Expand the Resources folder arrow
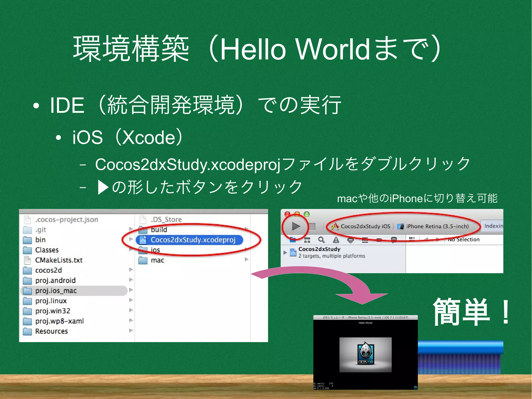532x399 pixels. (x=131, y=331)
